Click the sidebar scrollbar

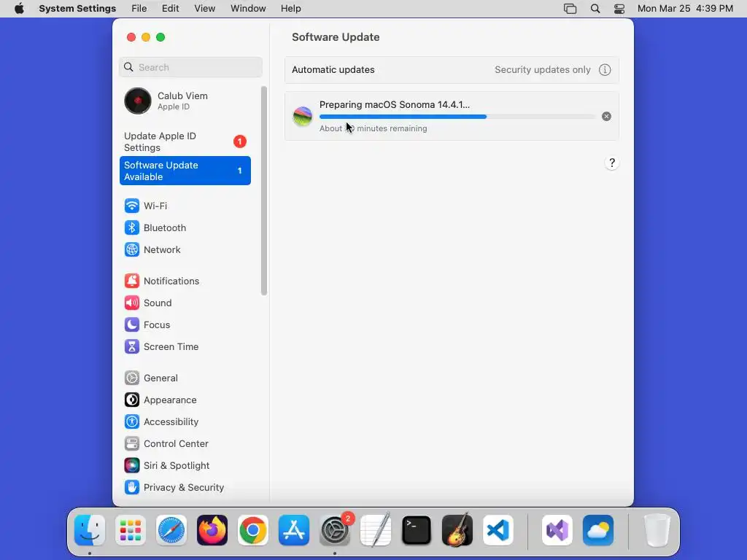[x=264, y=190]
